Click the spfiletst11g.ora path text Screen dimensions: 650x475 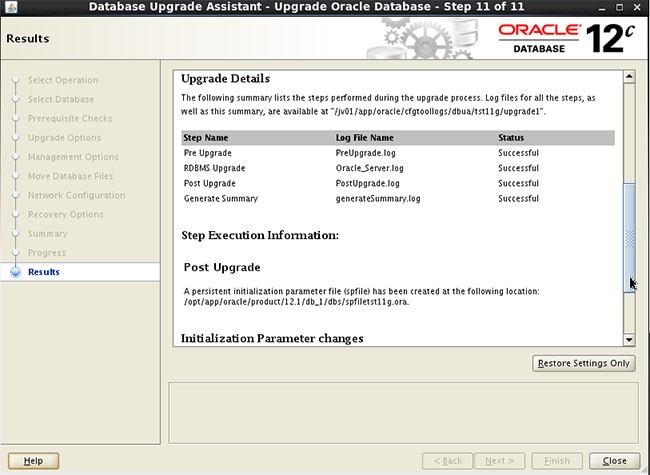(296, 302)
